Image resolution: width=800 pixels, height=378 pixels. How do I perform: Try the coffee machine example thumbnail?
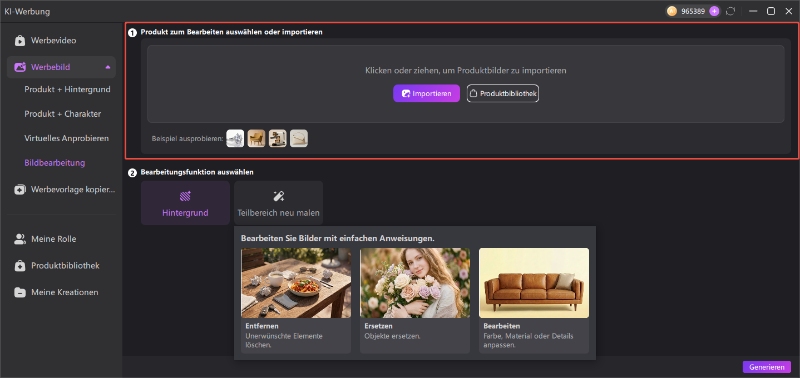click(278, 138)
